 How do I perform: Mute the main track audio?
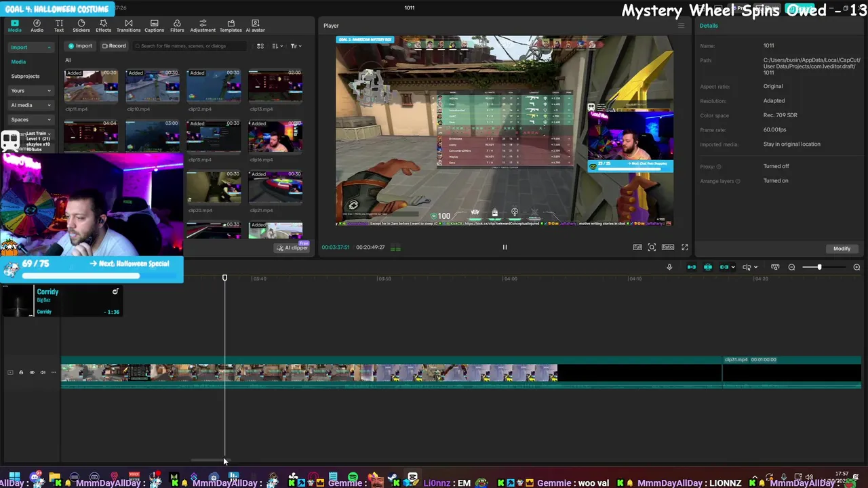pyautogui.click(x=43, y=372)
